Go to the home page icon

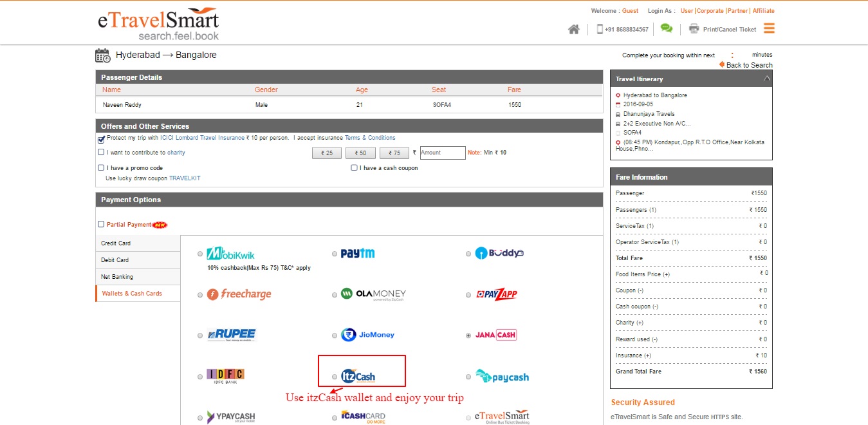click(x=574, y=29)
